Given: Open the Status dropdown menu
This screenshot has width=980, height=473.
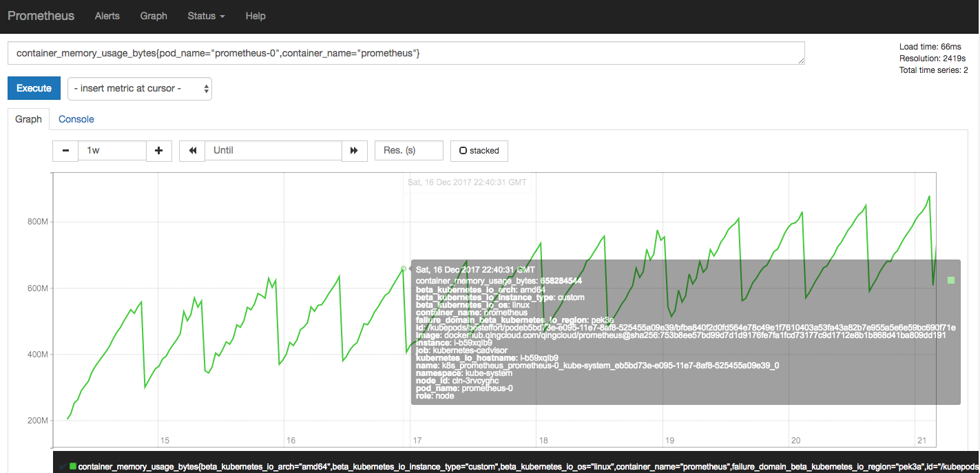Looking at the screenshot, I should 206,16.
